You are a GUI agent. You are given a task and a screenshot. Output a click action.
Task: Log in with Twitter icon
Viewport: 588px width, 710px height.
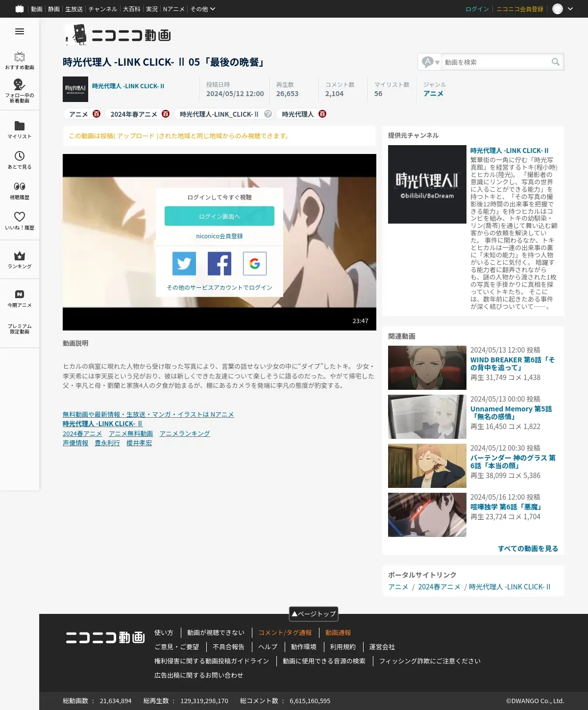(184, 264)
